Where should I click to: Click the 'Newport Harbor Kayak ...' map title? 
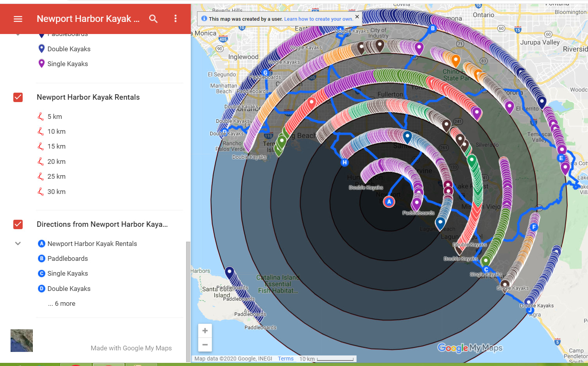point(88,19)
